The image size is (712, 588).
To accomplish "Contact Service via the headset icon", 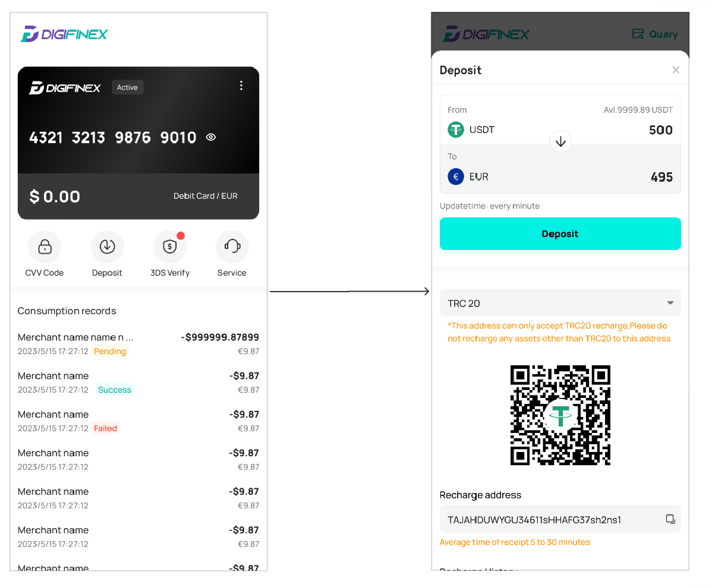I will pyautogui.click(x=232, y=247).
